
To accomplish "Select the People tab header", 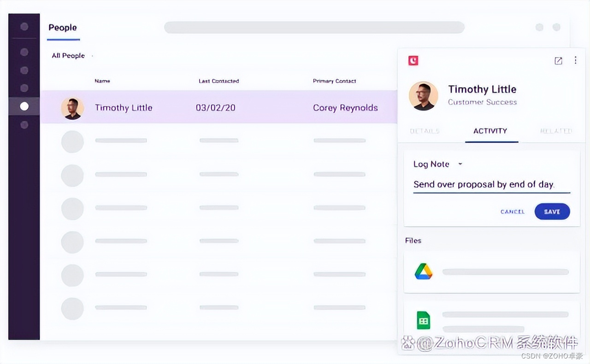I will [63, 28].
